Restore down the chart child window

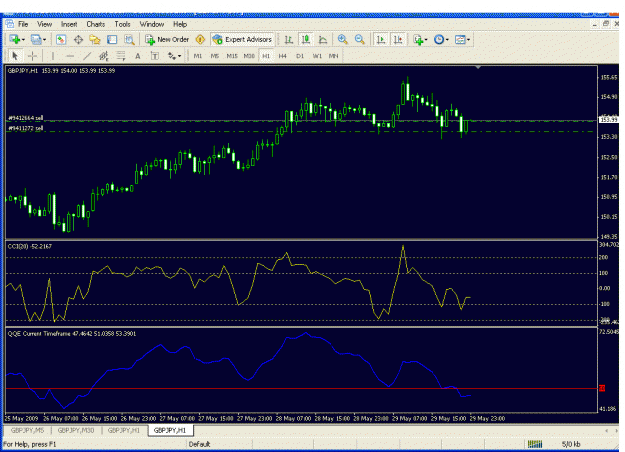[x=606, y=24]
